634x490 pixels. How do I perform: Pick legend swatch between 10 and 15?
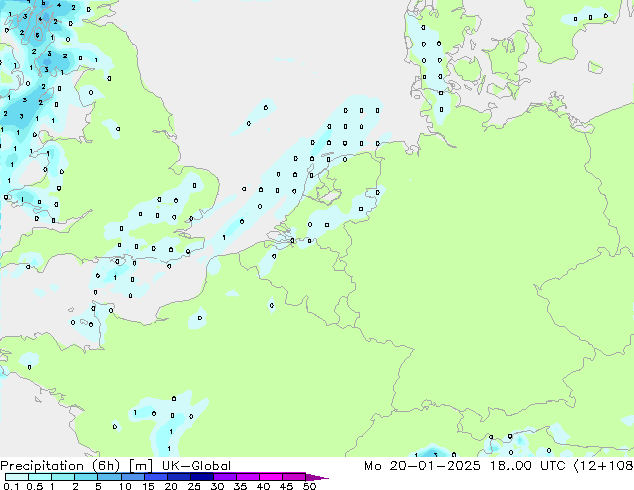pyautogui.click(x=132, y=477)
